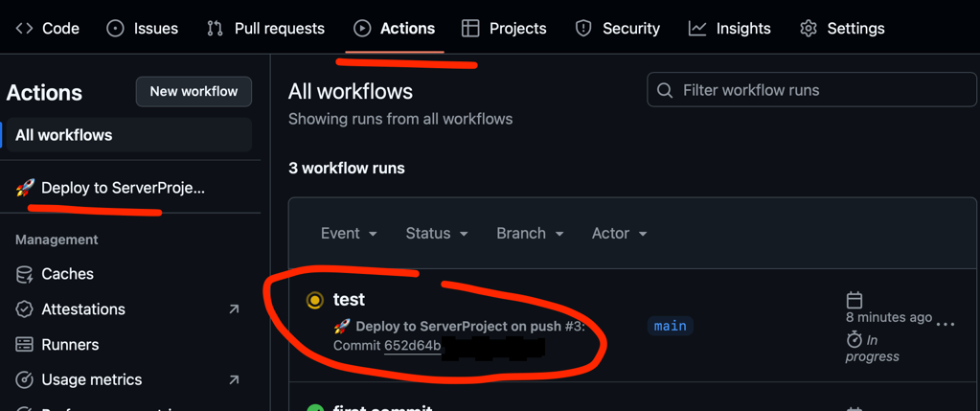
Task: Focus the Filter workflow runs field
Action: (824, 90)
